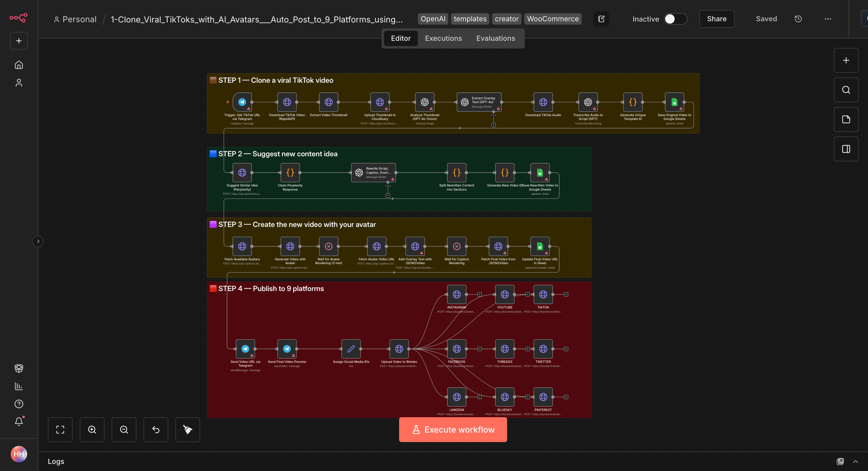Click the WooCommerce tag
Image resolution: width=868 pixels, height=471 pixels.
pos(553,19)
